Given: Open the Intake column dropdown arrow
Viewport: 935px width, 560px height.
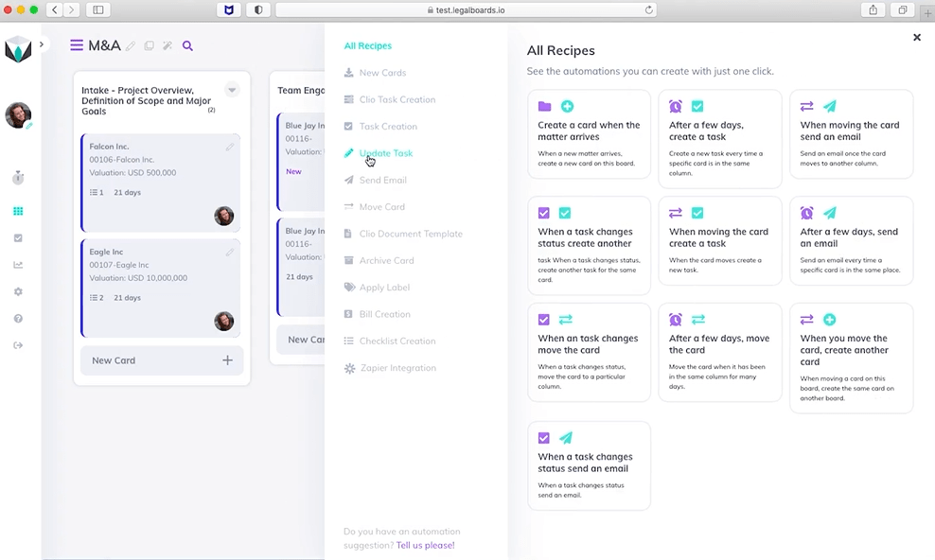Looking at the screenshot, I should (232, 91).
